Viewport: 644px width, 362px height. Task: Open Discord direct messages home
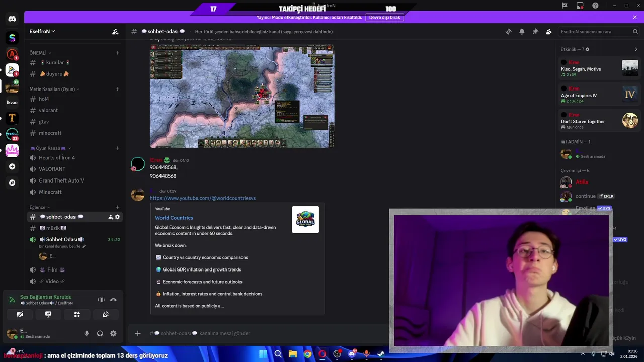pos(12,19)
